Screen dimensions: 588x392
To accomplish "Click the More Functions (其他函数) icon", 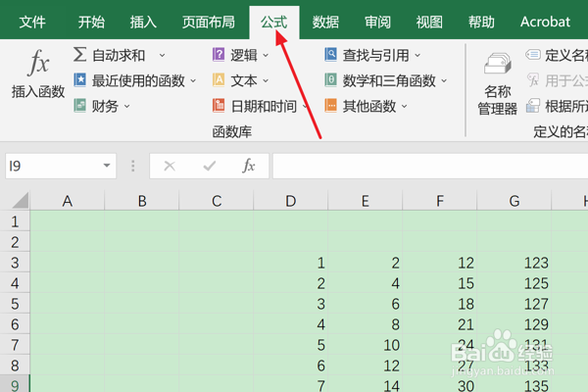I will click(330, 106).
